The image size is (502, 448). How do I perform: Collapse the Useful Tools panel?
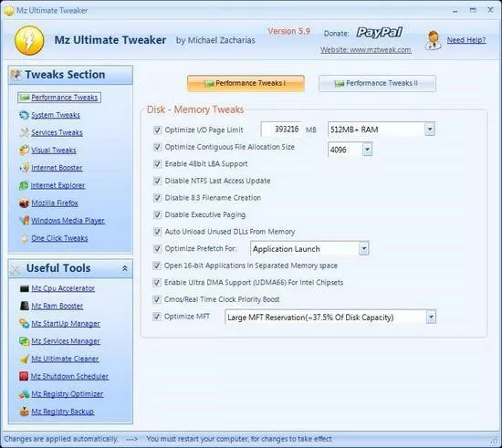click(x=125, y=268)
